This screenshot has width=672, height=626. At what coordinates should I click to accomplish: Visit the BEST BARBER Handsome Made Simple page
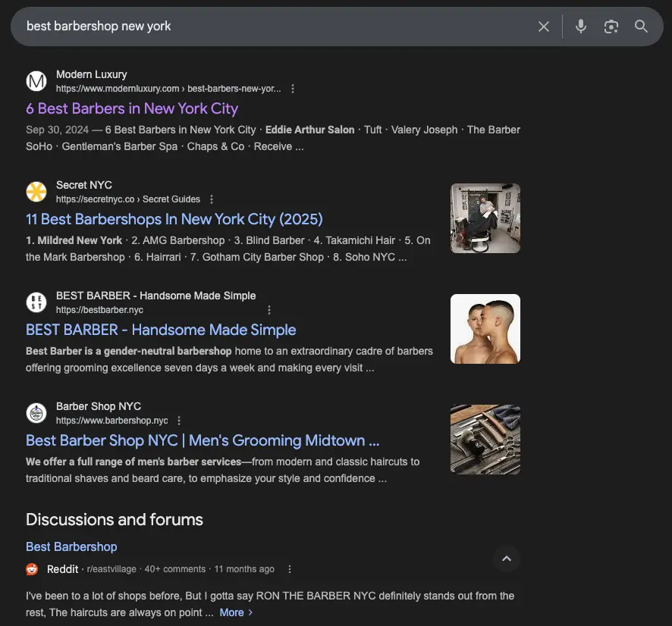pyautogui.click(x=161, y=330)
